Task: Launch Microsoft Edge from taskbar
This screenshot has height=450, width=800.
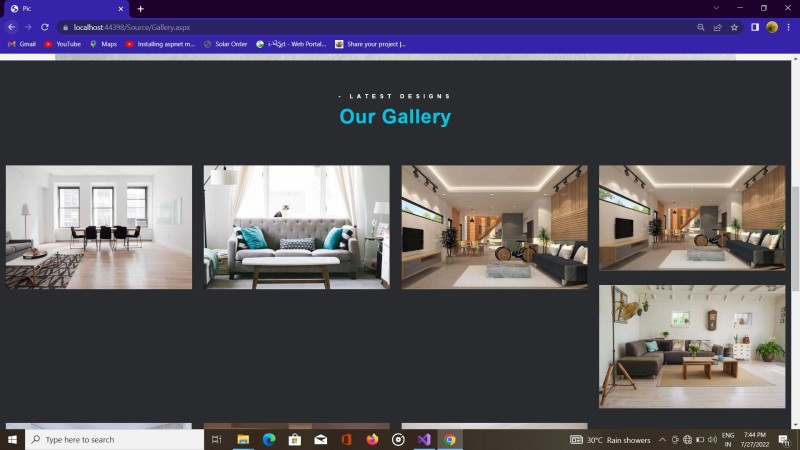Action: tap(269, 439)
